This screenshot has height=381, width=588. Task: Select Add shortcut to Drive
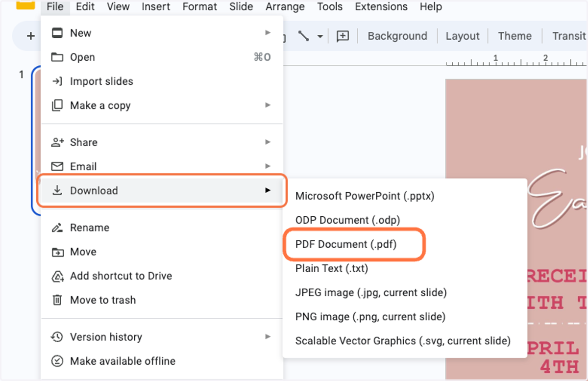pos(162,276)
